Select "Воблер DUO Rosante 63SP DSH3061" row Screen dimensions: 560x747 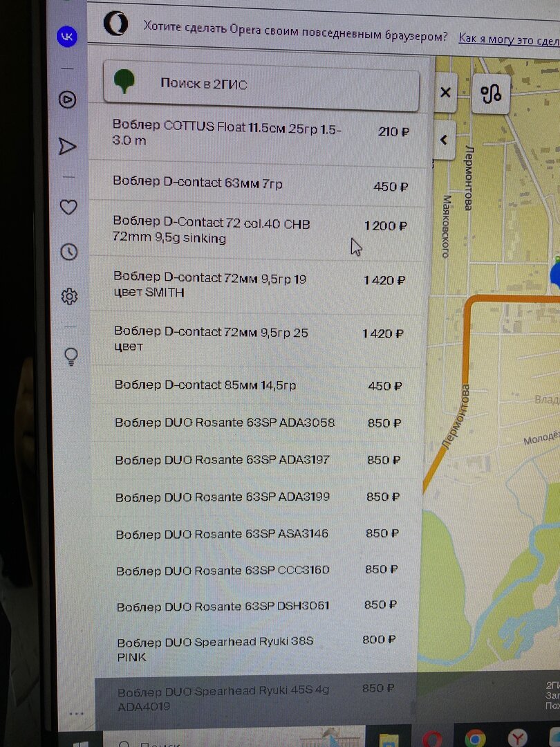point(257,606)
